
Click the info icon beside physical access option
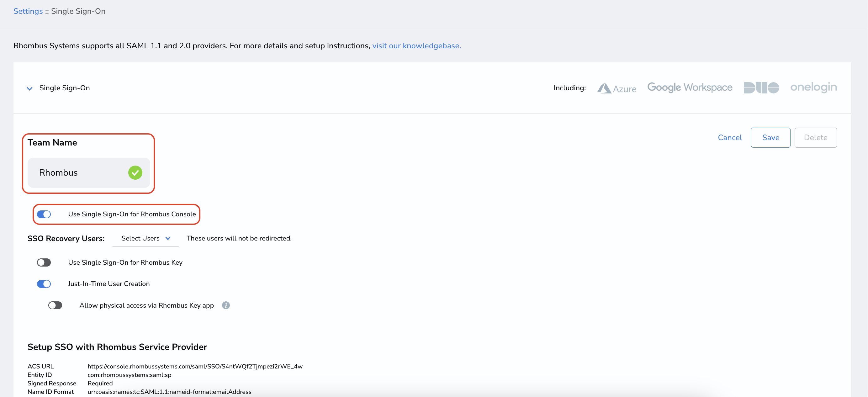click(226, 305)
